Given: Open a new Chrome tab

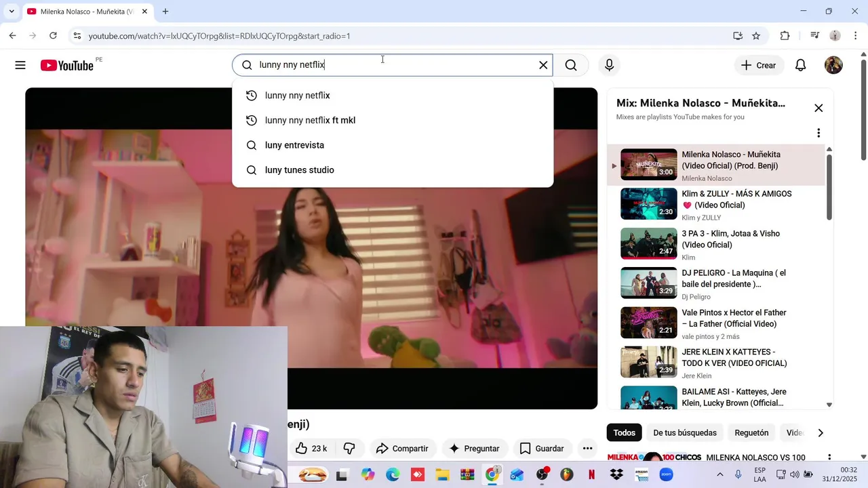Looking at the screenshot, I should coord(165,12).
